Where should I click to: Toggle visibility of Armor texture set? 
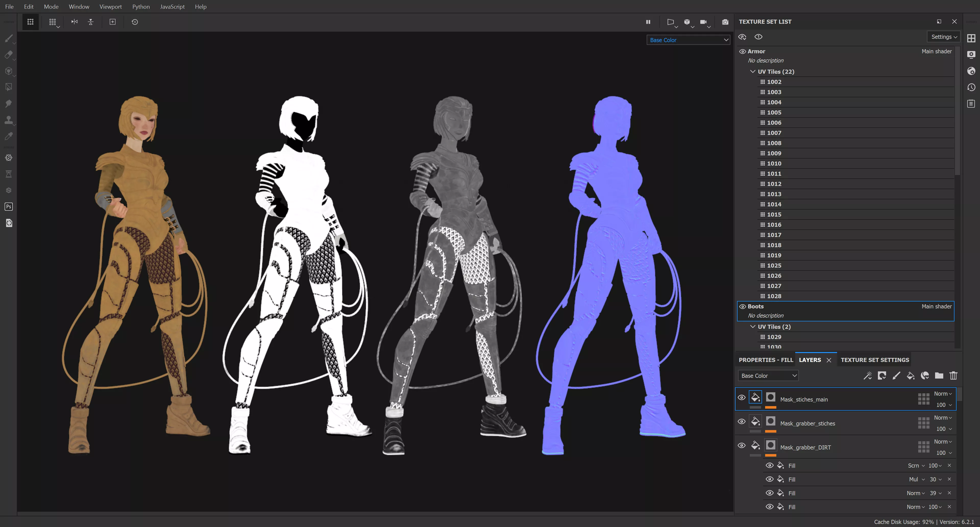742,51
